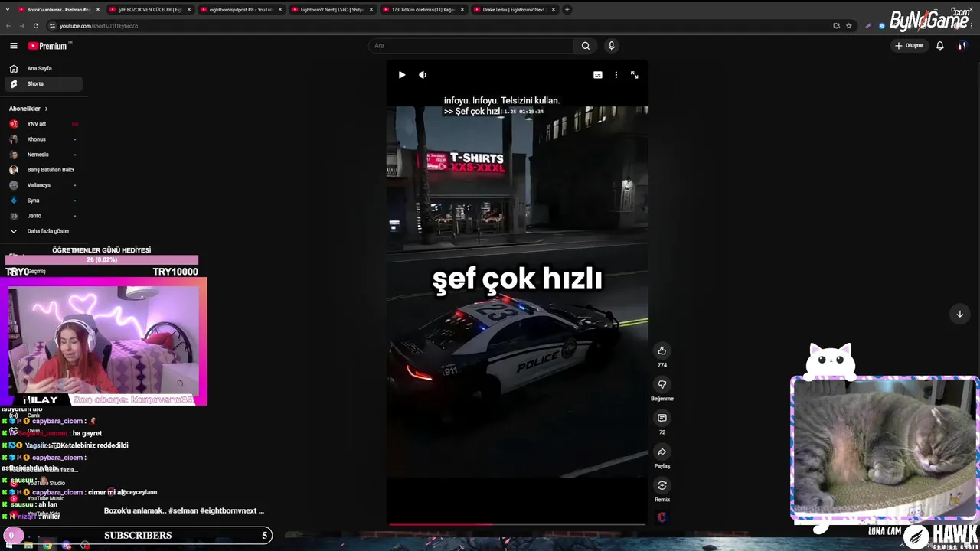980x551 pixels.
Task: Open the tab search dropdown arrow
Action: [x=6, y=10]
